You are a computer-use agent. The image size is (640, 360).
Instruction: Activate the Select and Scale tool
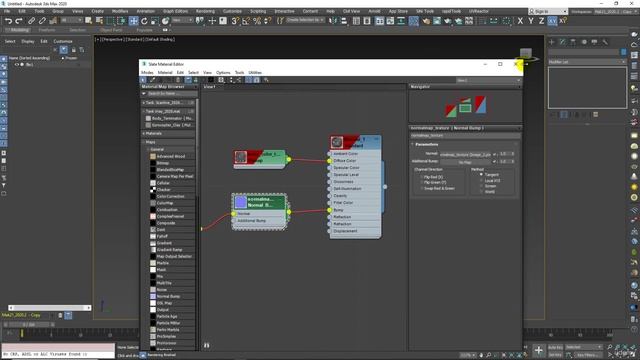pos(155,20)
